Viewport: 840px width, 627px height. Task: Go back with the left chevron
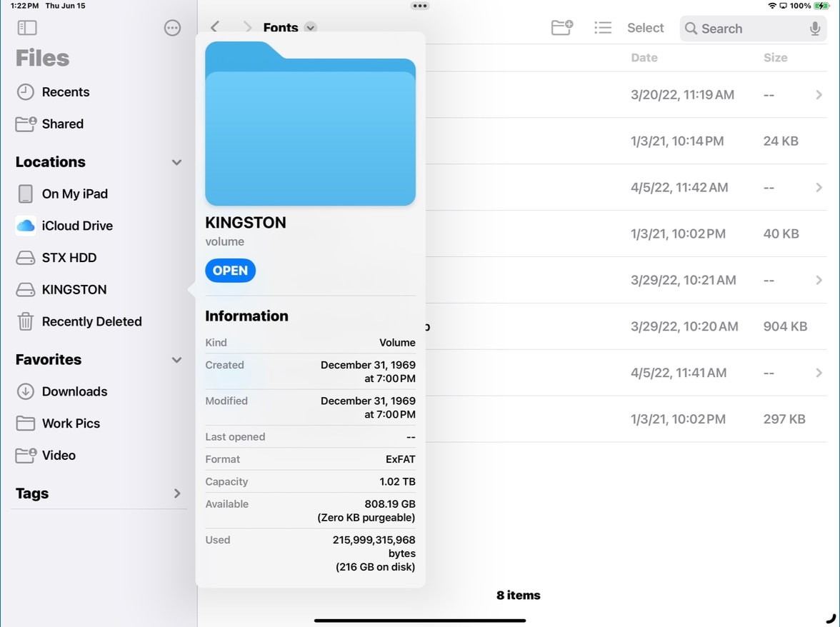(215, 26)
